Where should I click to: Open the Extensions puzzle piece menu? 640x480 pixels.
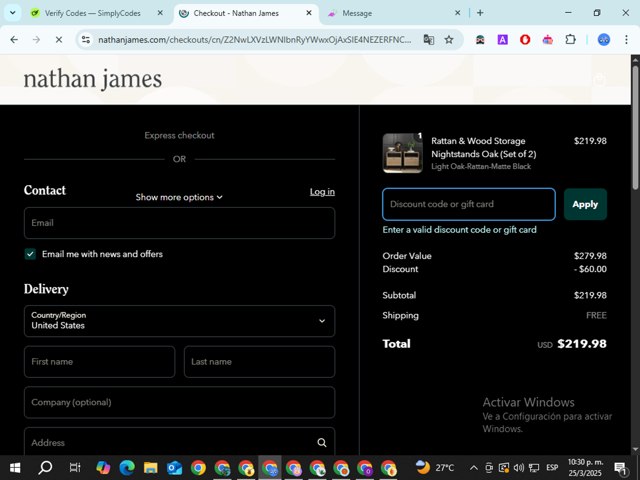click(570, 40)
